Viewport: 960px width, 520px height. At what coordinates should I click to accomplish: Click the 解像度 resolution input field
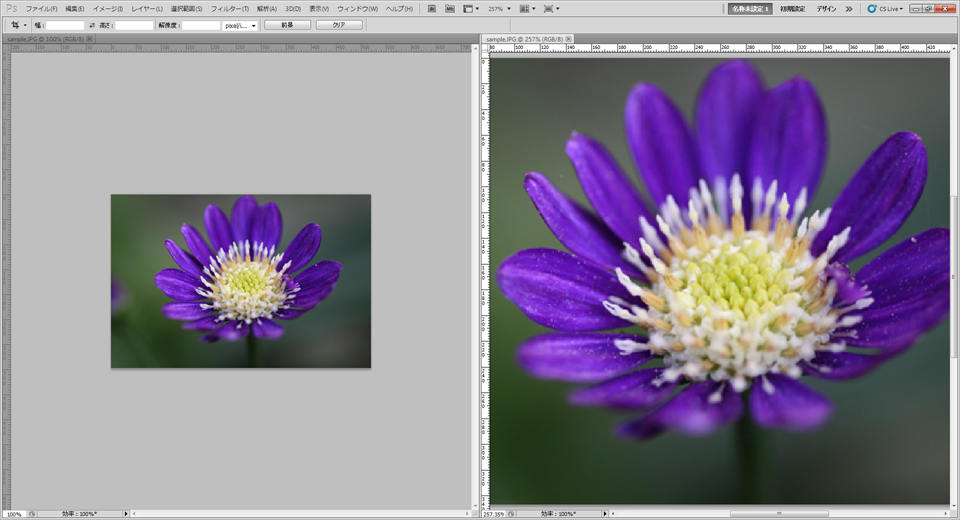click(x=201, y=25)
